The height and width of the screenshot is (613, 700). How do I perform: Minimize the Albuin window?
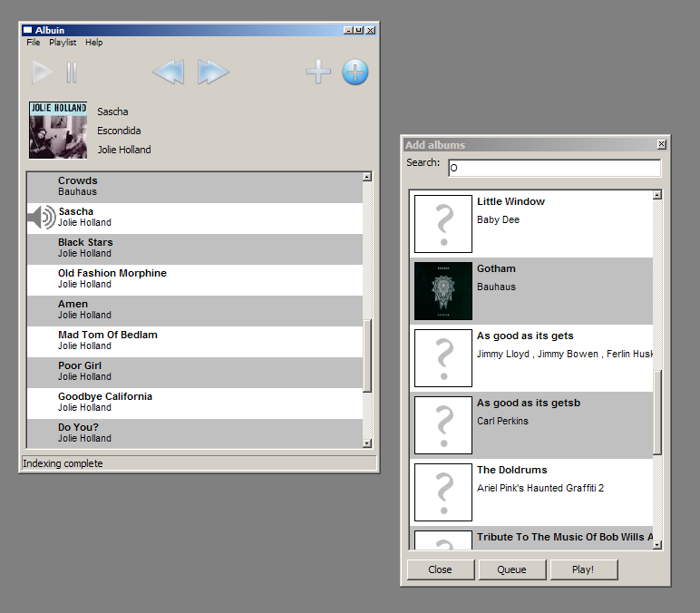pos(348,30)
